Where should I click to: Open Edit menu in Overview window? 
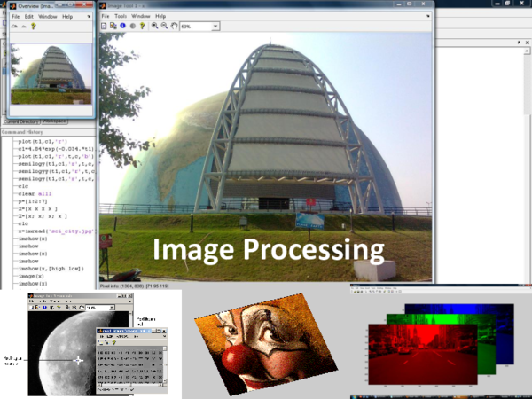29,16
